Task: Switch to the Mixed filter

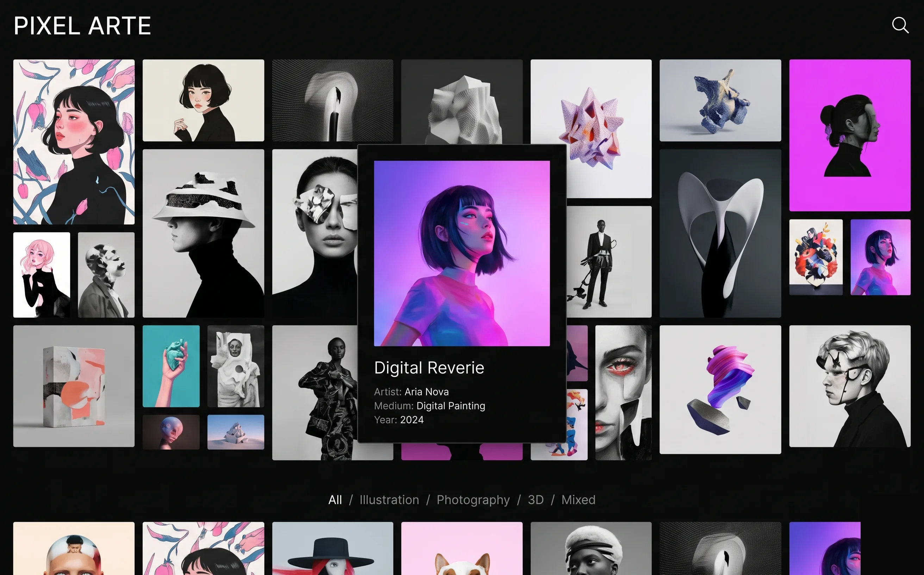Action: pyautogui.click(x=579, y=500)
